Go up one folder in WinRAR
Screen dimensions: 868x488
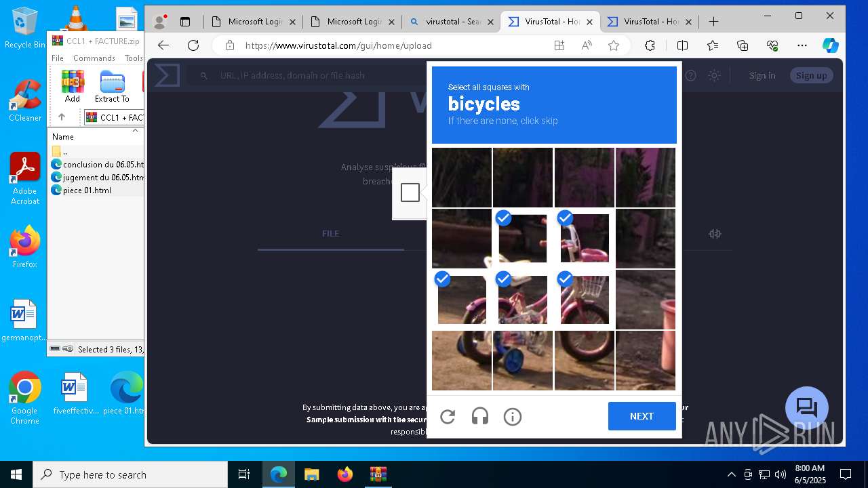tap(61, 117)
